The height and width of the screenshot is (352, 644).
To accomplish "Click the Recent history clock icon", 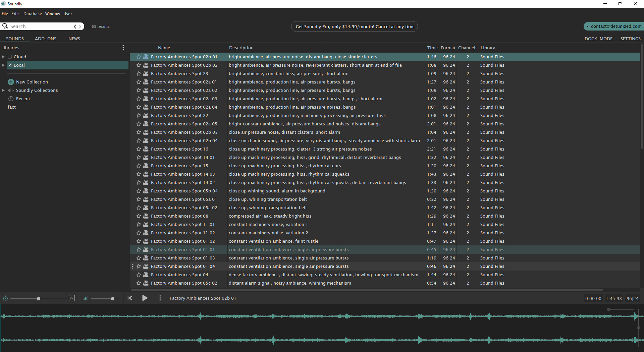I will 11,99.
